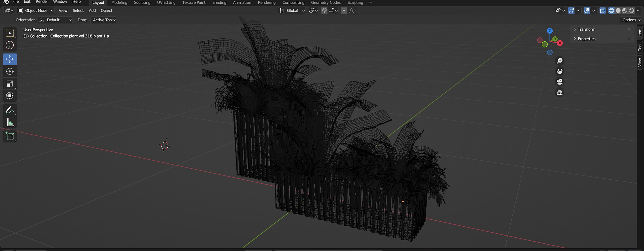Pick the Scale tool
The width and height of the screenshot is (644, 251).
10,84
